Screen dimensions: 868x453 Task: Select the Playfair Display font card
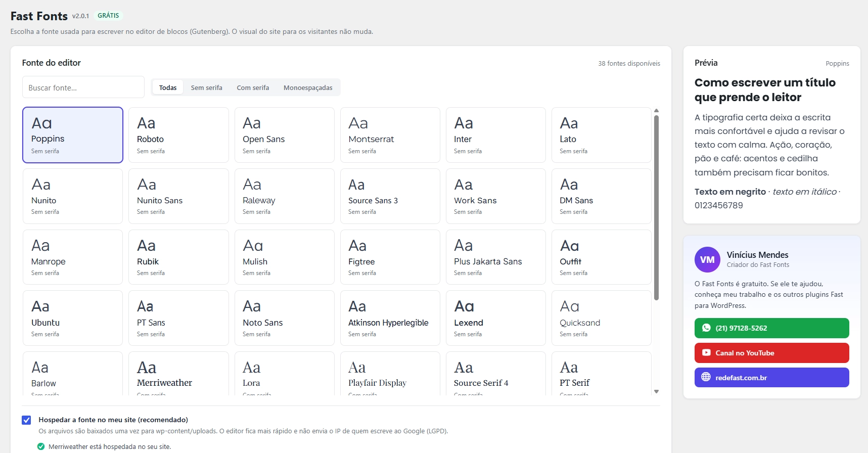[x=390, y=374]
